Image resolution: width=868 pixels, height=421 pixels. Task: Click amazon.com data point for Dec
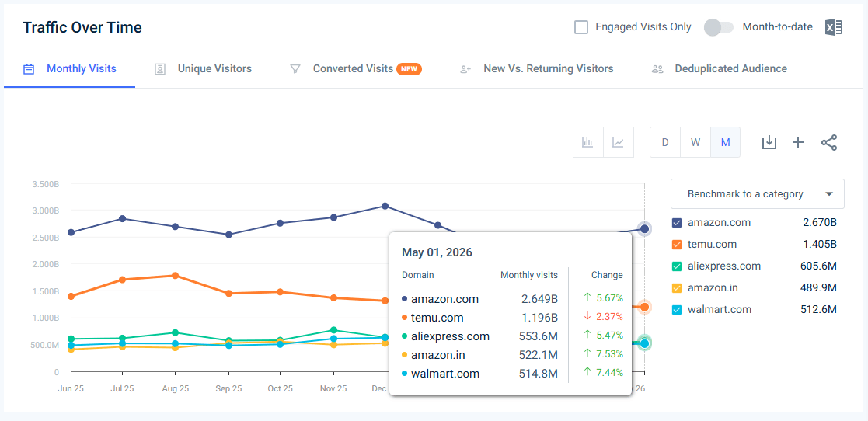(x=385, y=206)
